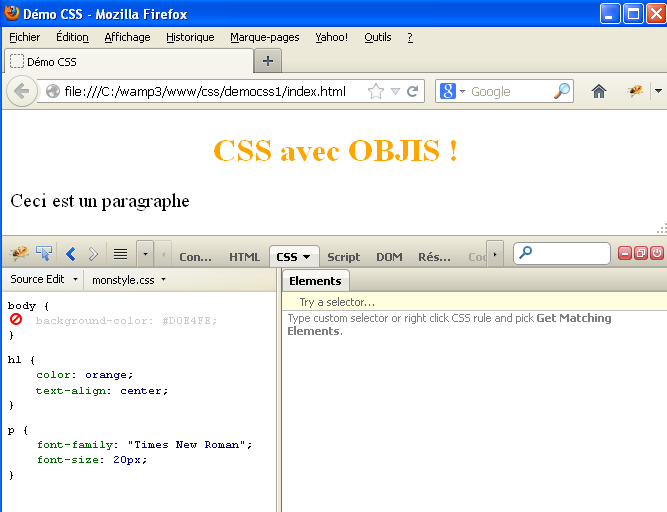The height and width of the screenshot is (512, 667).
Task: Click the Firebug icon in navigation toolbar
Action: pos(635,91)
